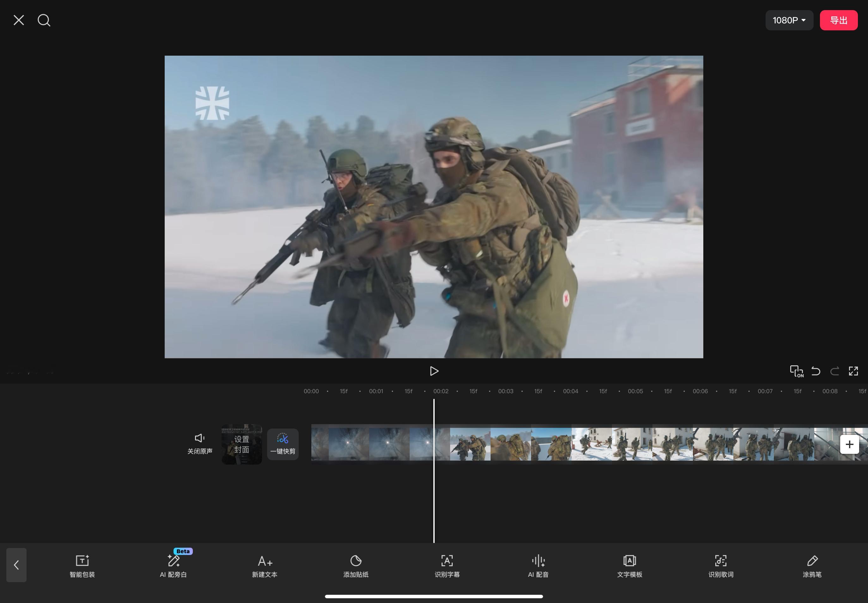Click the play button to preview video
Screen dimensions: 868x603
click(x=434, y=371)
